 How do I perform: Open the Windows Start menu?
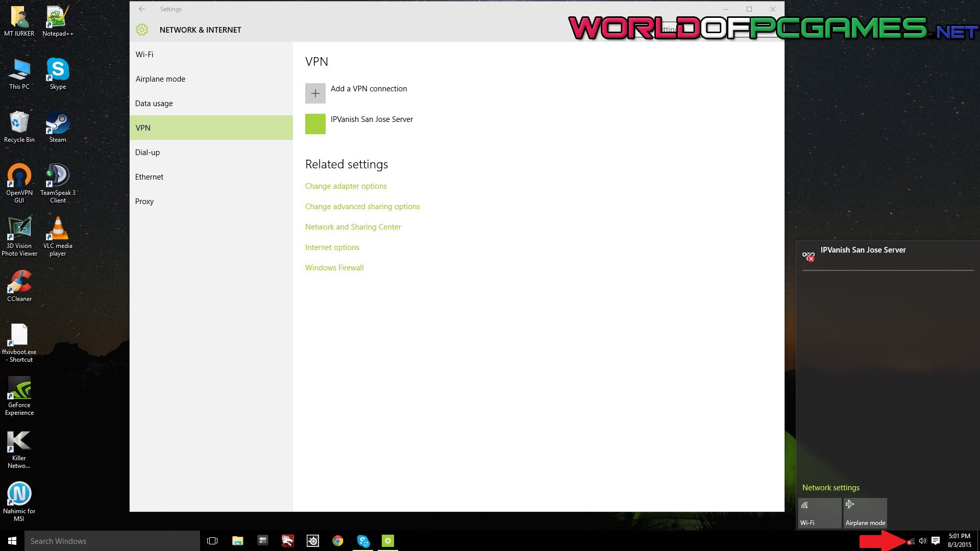pos(12,541)
